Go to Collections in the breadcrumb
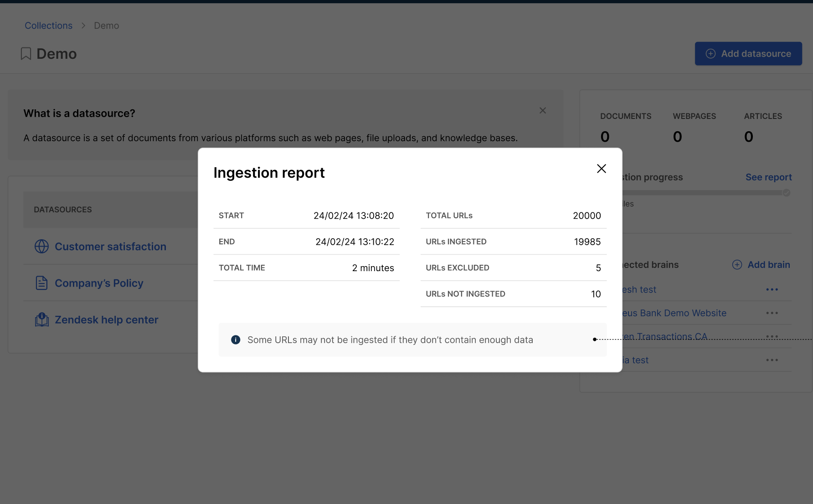This screenshot has width=813, height=504. click(48, 26)
